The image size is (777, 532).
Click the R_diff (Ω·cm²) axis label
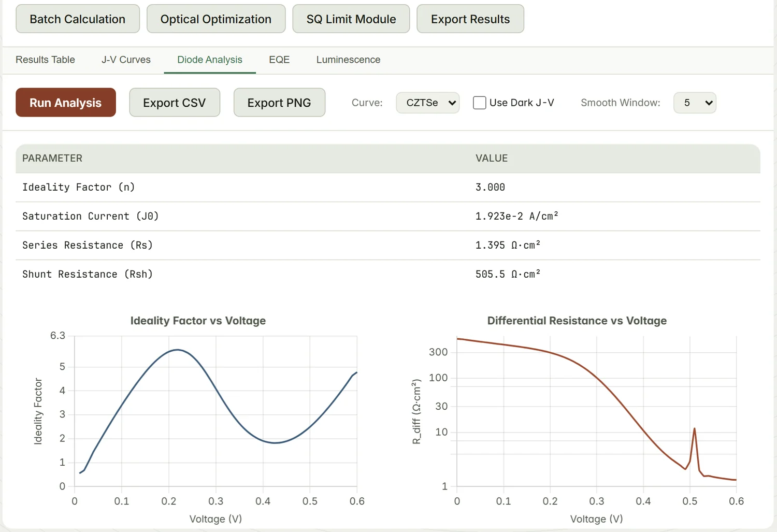click(416, 412)
